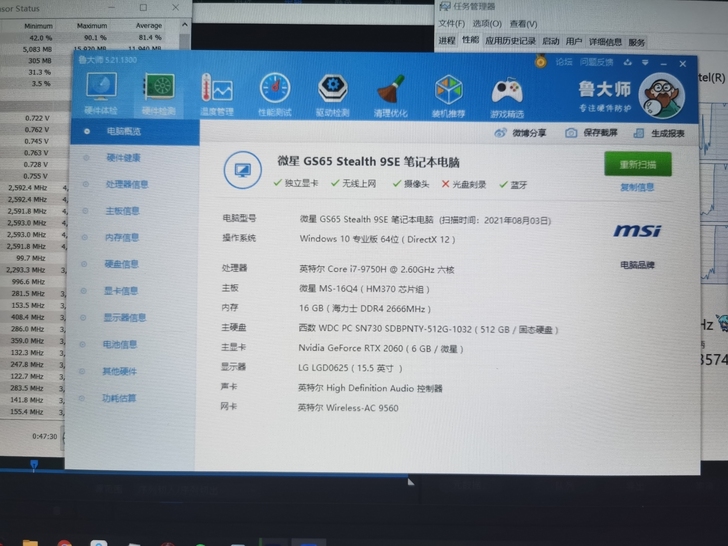728x546 pixels.
Task: Switch to 进程 tab in Task Manager
Action: coord(447,41)
